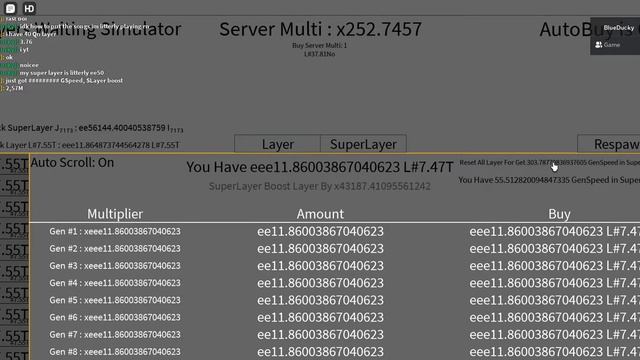Screen dimensions: 640x360
Task: Click chat message '2.57M'
Action: click(14, 88)
